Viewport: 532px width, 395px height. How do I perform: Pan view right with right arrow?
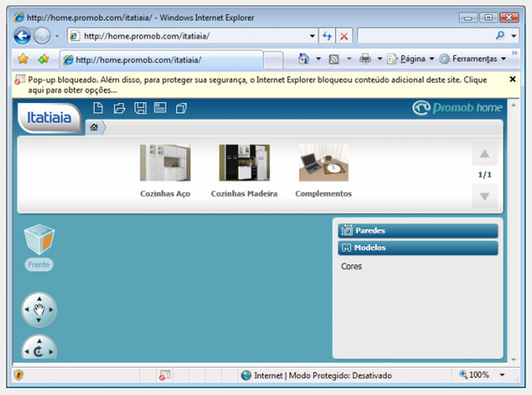[51, 309]
